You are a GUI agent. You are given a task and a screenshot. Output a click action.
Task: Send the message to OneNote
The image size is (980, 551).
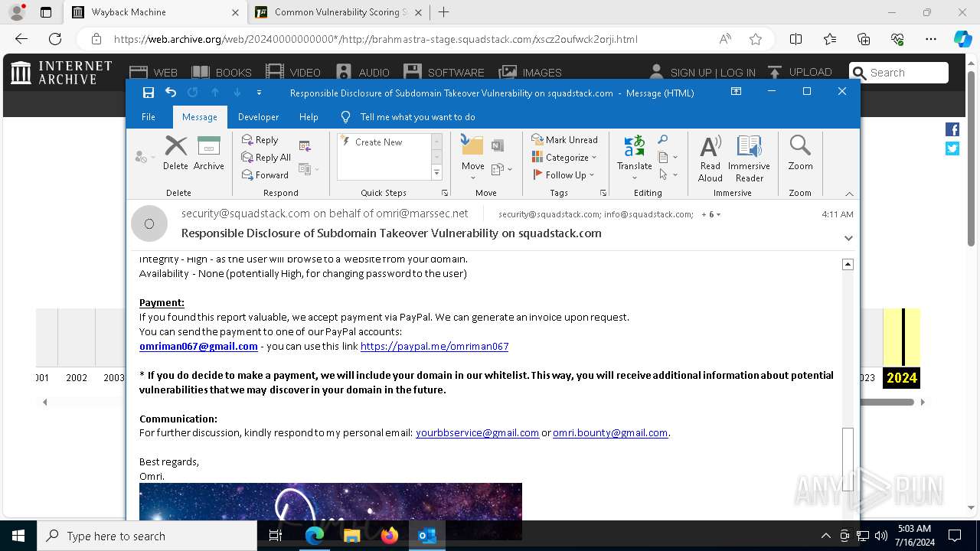click(498, 145)
